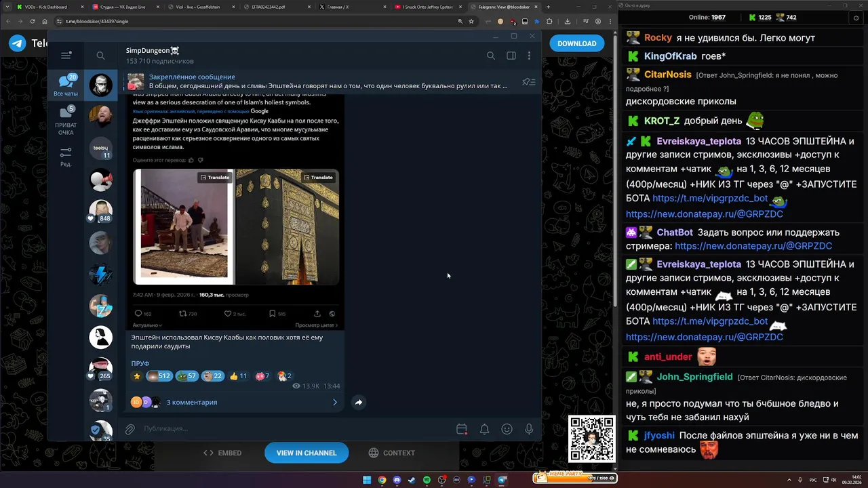Open the Windows Start menu
The height and width of the screenshot is (488, 868).
pyautogui.click(x=367, y=480)
